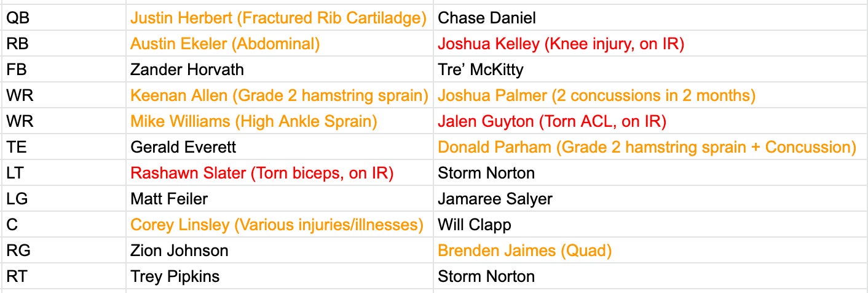Click Corey Linsley injuries cell
This screenshot has width=868, height=293.
coord(277,225)
